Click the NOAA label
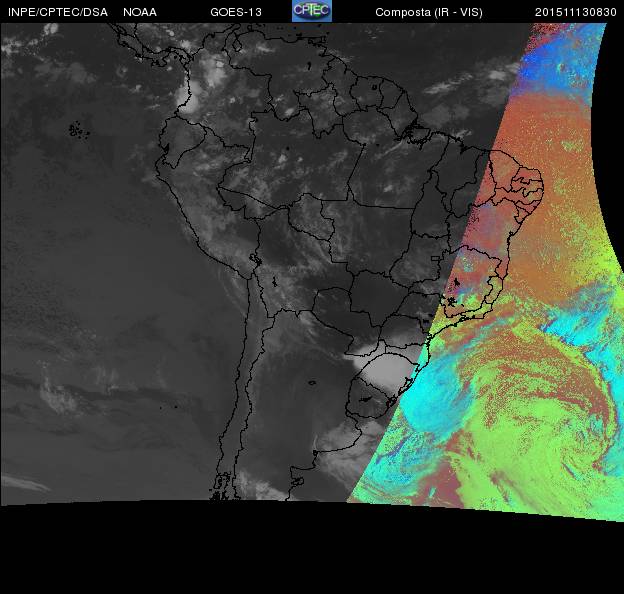The width and height of the screenshot is (624, 594). point(140,12)
